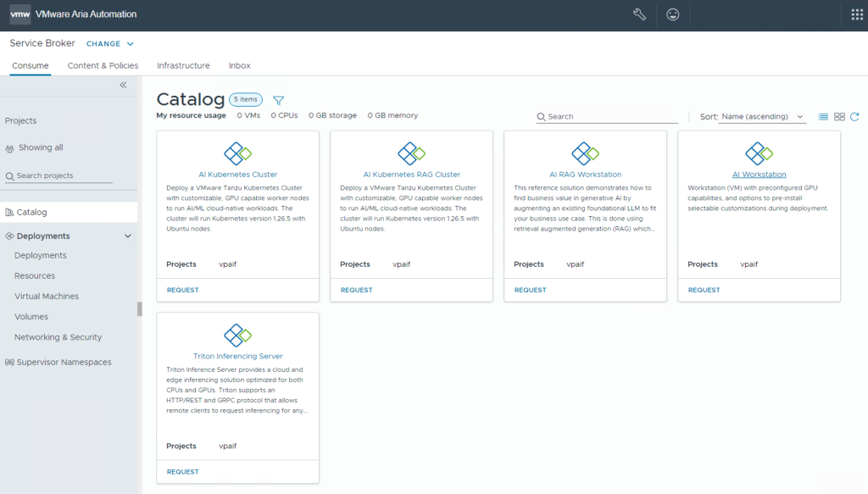Request the AI Kubernetes RAG Cluster

pos(357,289)
